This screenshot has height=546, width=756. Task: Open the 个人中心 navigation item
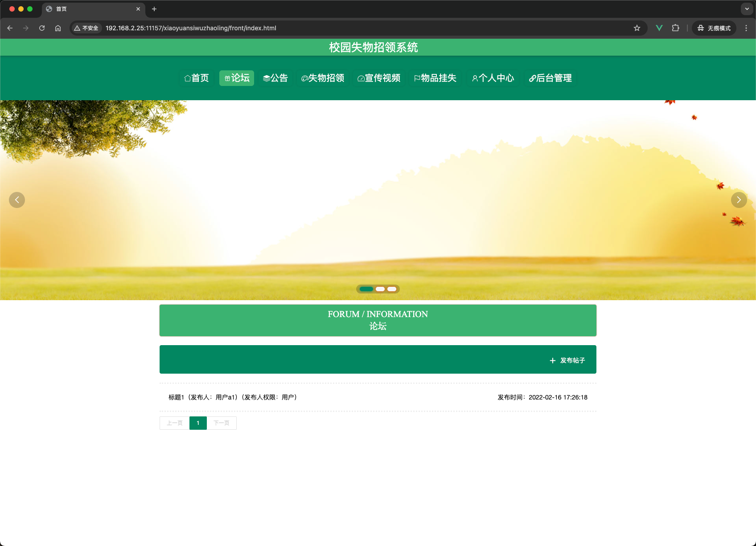tap(493, 78)
